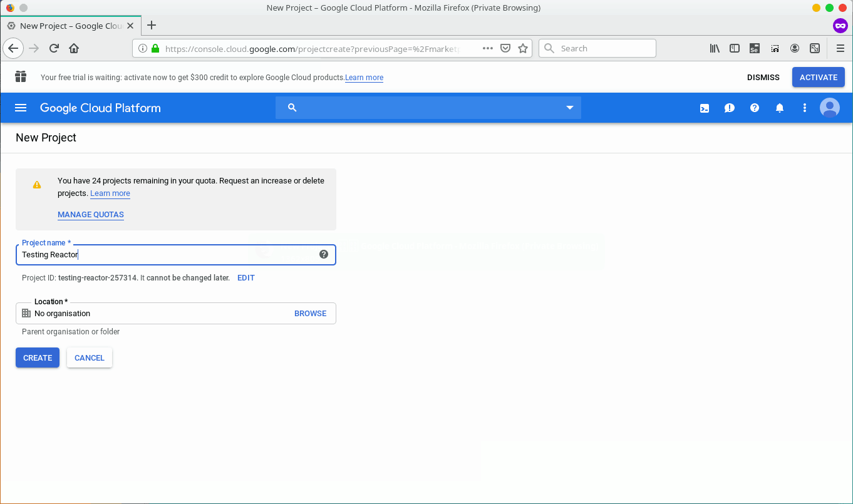Click the magnifier in the console search
The width and height of the screenshot is (853, 504).
coord(292,108)
